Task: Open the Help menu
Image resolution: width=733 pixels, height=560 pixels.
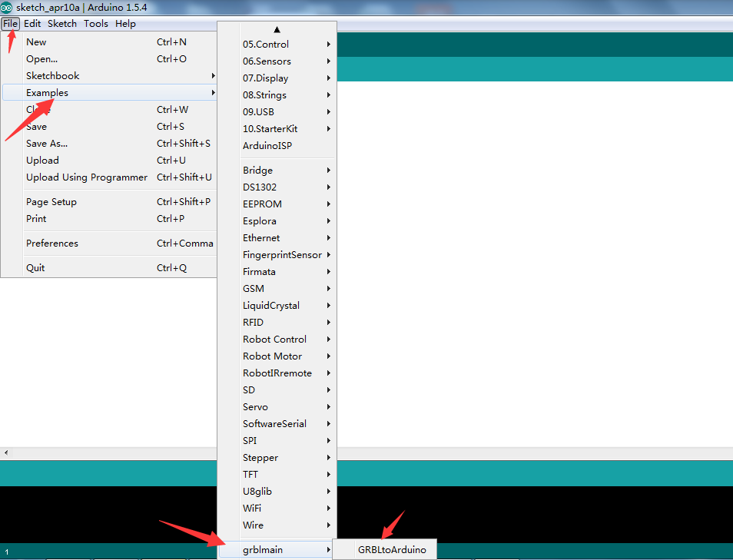Action: pyautogui.click(x=125, y=23)
